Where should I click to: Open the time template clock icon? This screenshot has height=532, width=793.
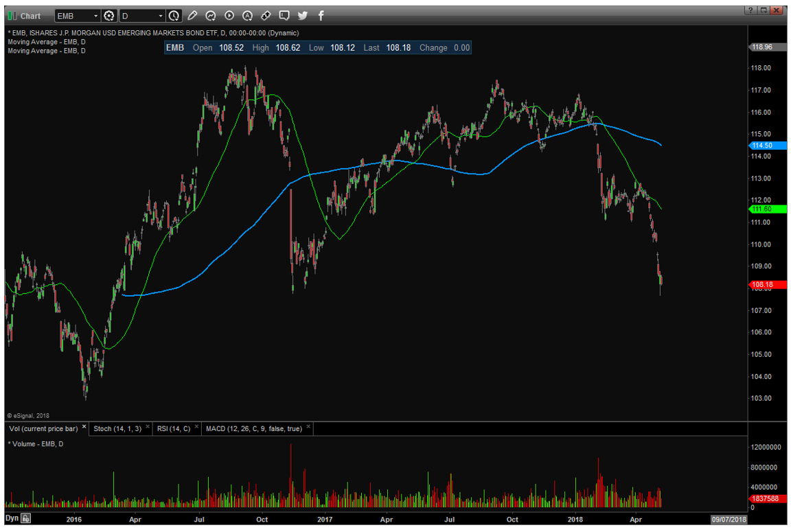(174, 16)
